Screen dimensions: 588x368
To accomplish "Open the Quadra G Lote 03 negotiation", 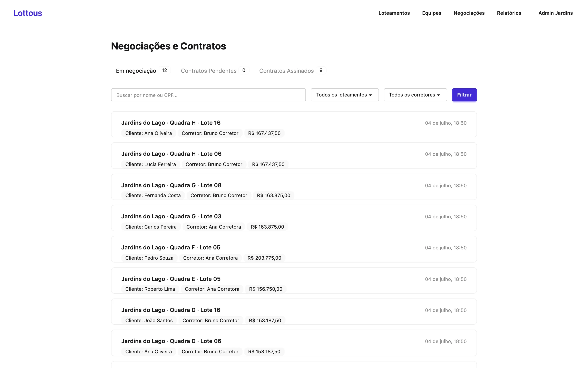I will coord(294,218).
